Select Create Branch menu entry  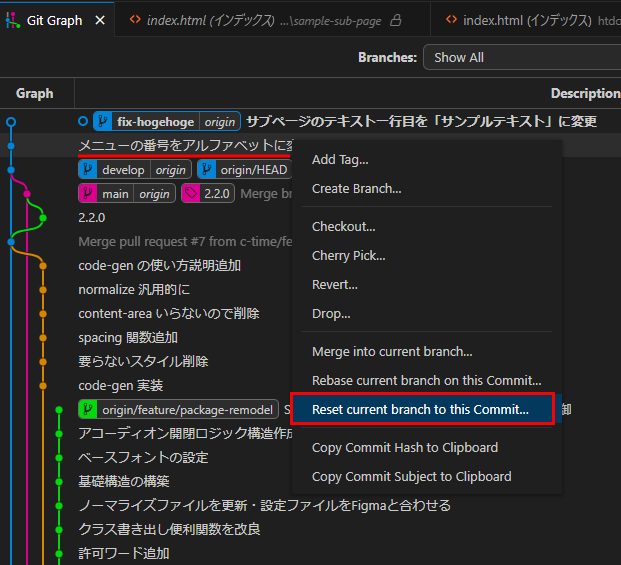click(356, 188)
